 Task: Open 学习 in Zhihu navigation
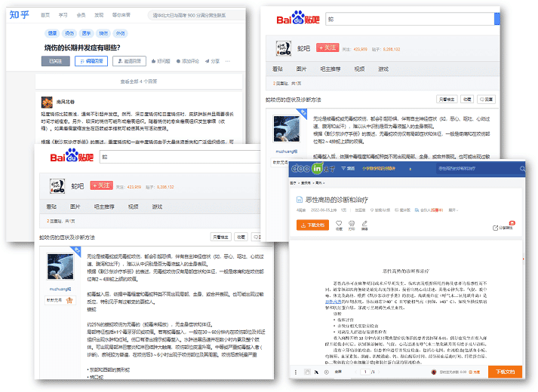click(63, 15)
